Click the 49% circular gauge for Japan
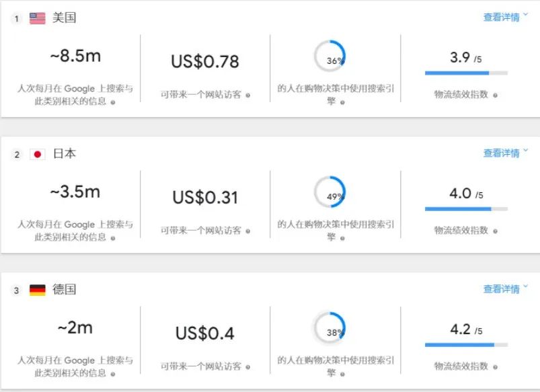 coord(330,192)
